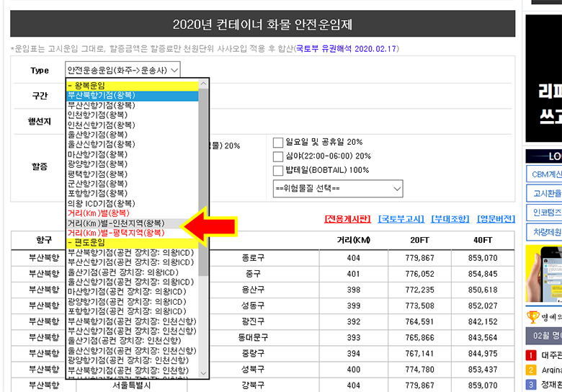Click the 40FT column header
This screenshot has height=392, width=562.
coord(483,240)
